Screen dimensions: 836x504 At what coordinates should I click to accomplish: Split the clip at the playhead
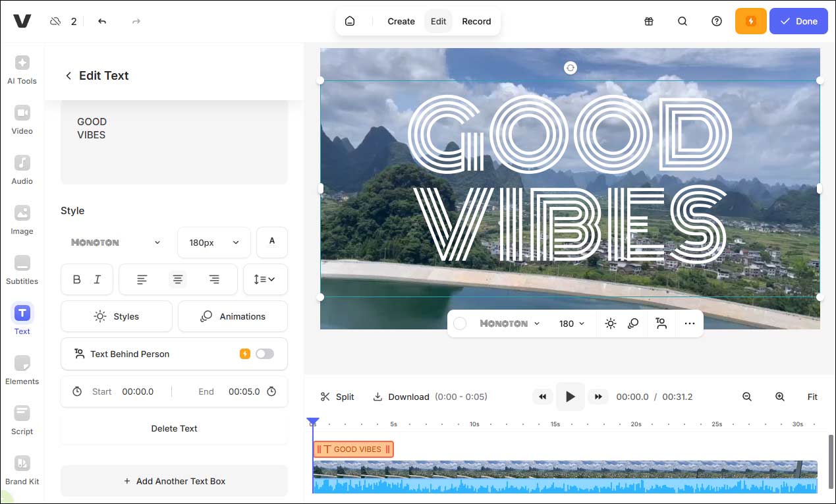(x=337, y=397)
